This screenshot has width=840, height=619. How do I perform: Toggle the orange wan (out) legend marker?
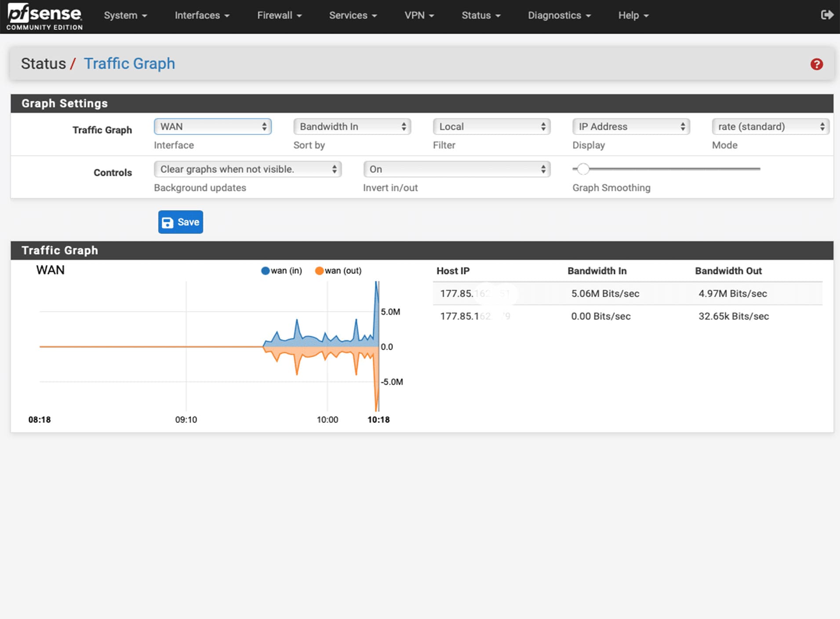click(319, 271)
